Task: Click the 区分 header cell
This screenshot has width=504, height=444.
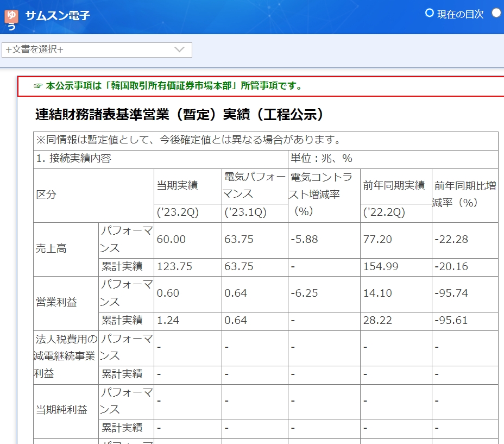Action: pyautogui.click(x=46, y=195)
